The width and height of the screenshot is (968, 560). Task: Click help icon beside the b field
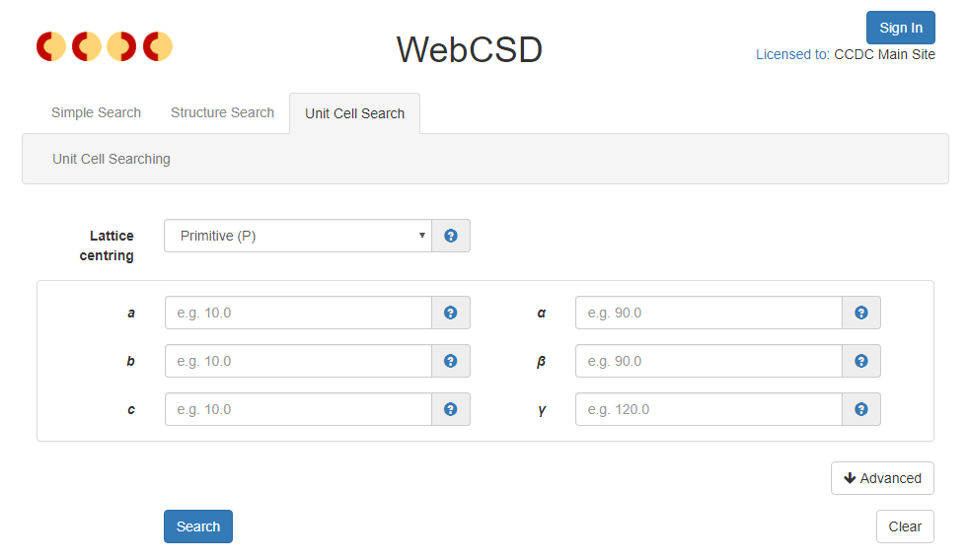pos(451,361)
